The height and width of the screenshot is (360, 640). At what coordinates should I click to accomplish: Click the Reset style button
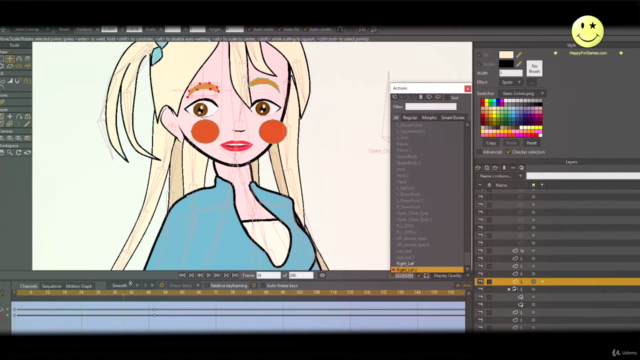coord(531,143)
